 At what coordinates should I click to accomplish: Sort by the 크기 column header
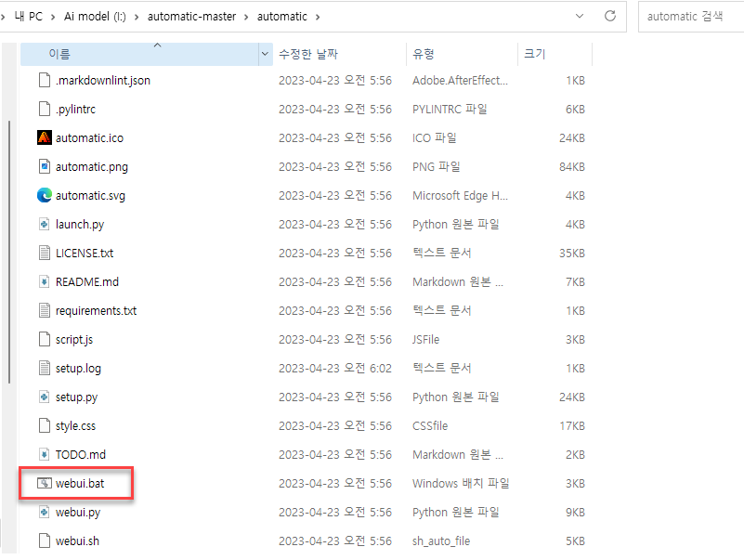[x=555, y=54]
